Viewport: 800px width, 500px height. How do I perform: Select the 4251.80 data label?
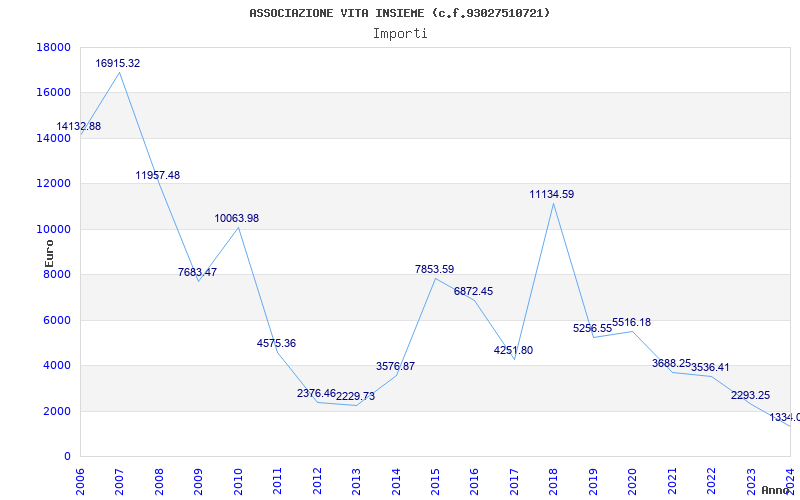point(513,351)
